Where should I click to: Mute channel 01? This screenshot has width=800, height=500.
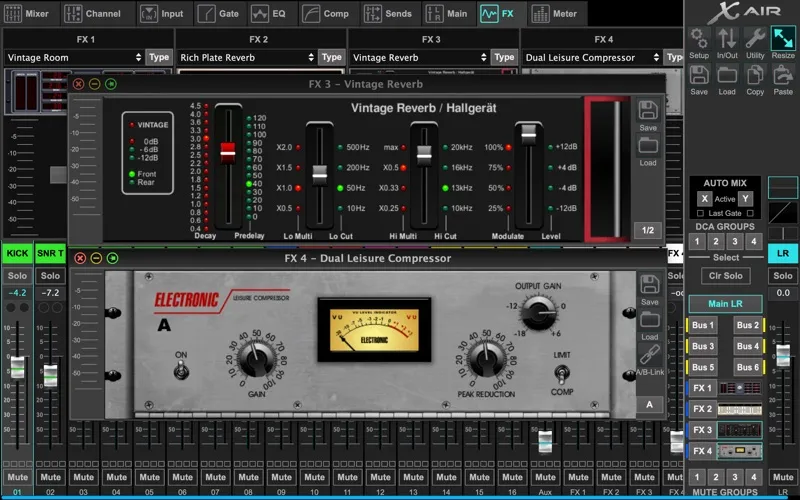tap(17, 478)
